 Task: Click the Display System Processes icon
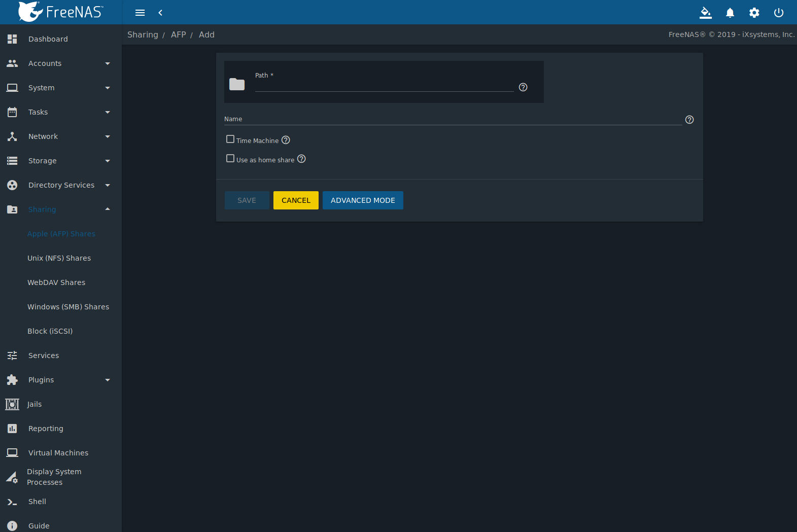click(x=12, y=477)
